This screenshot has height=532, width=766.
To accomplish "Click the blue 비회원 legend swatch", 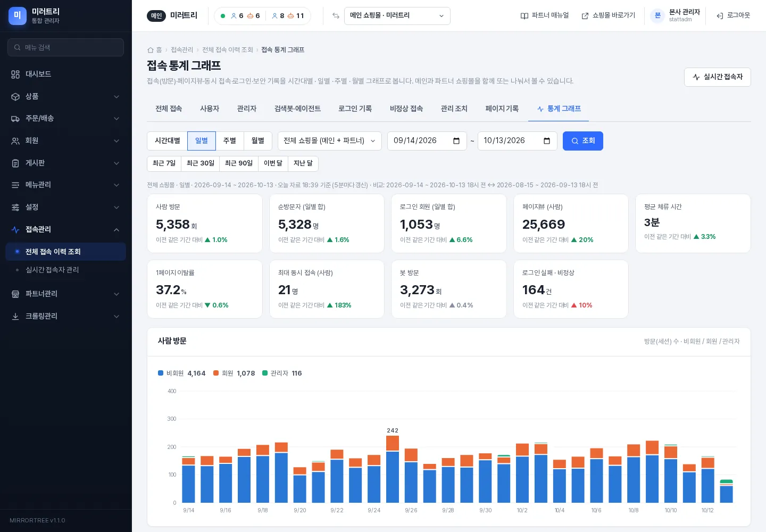I will (161, 373).
